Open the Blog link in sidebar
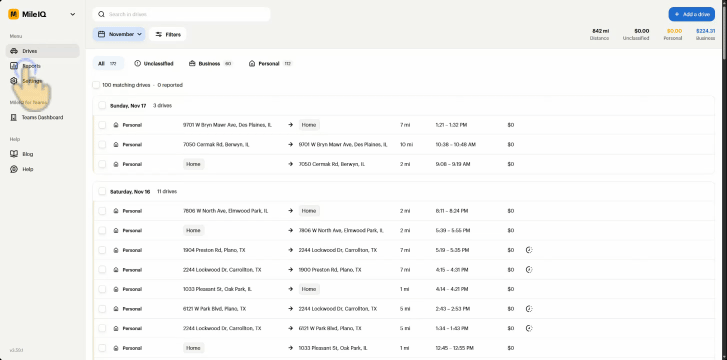The width and height of the screenshot is (727, 360). tap(43, 154)
